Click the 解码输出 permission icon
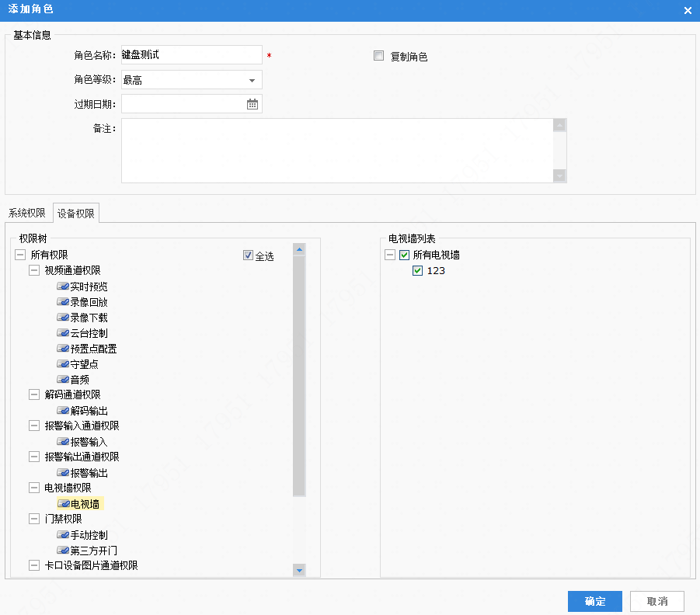This screenshot has height=615, width=700. coord(63,410)
